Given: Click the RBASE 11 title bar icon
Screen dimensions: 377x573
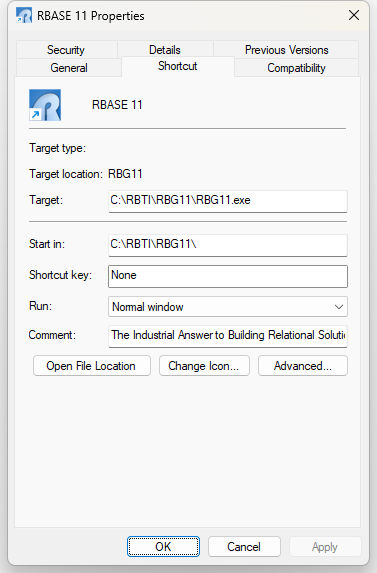Looking at the screenshot, I should click(x=24, y=16).
